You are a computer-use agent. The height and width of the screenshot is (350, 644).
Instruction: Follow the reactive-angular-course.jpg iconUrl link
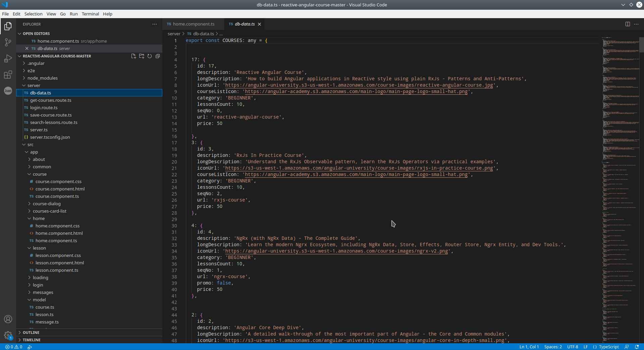(x=359, y=85)
